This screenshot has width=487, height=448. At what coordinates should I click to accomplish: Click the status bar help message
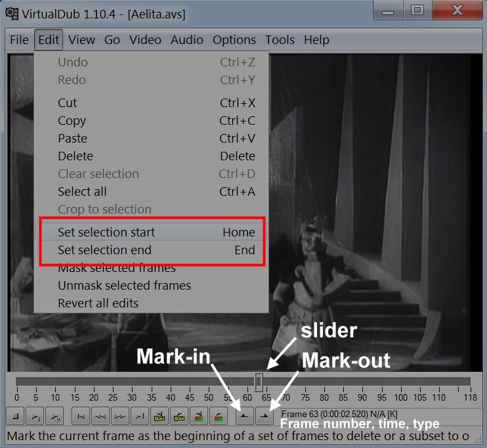tap(238, 436)
